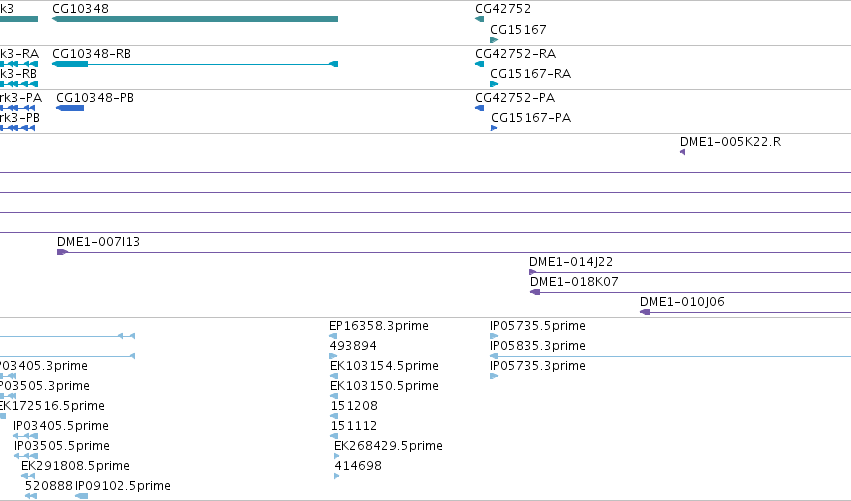
Task: Click the CG42752 gene arrow glyph
Action: tap(479, 19)
